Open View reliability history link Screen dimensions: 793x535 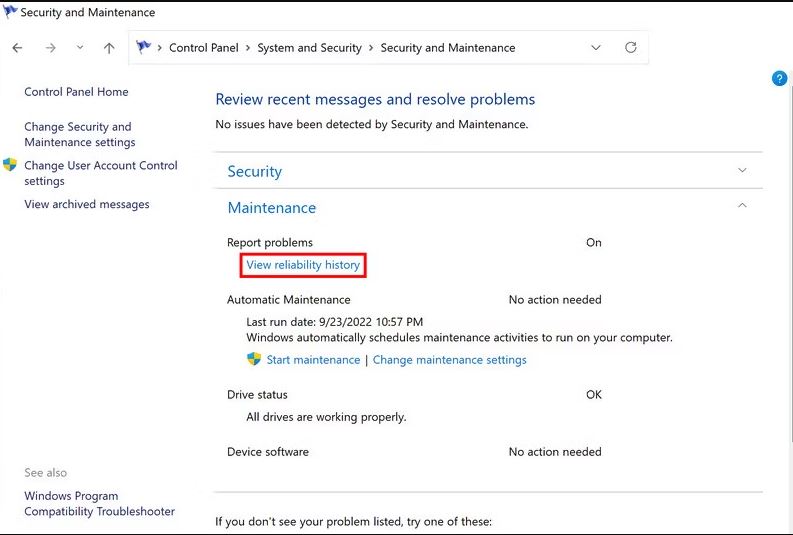(303, 265)
